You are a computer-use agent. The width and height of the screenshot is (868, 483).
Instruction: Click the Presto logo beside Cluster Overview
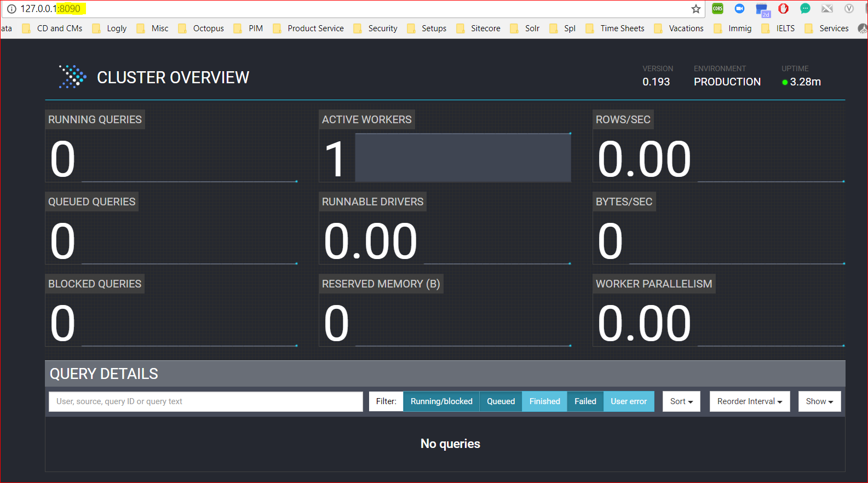tap(72, 77)
